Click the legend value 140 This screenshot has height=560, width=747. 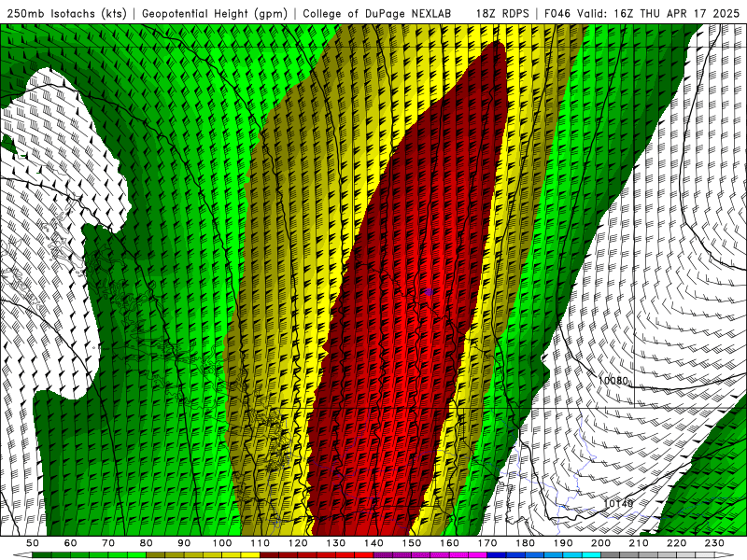coord(373,543)
